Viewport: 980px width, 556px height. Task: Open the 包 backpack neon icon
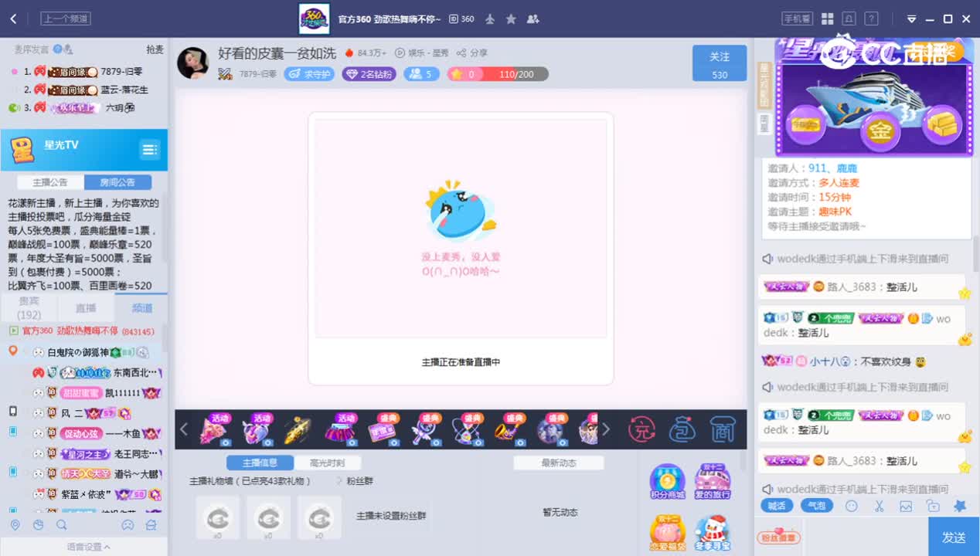682,429
